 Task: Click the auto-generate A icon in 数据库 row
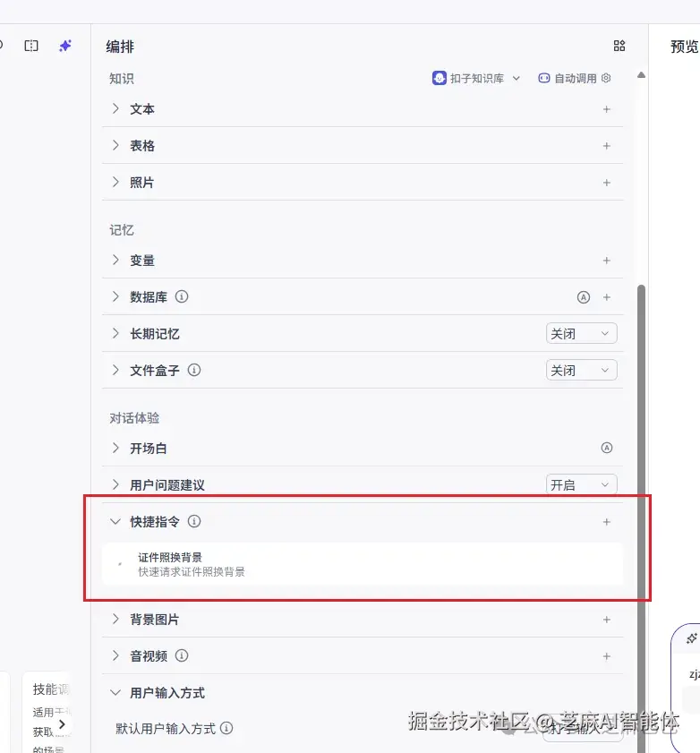tap(584, 297)
